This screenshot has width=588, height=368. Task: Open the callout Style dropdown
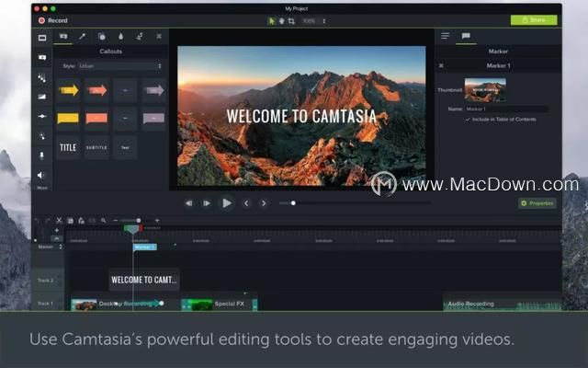pyautogui.click(x=120, y=66)
